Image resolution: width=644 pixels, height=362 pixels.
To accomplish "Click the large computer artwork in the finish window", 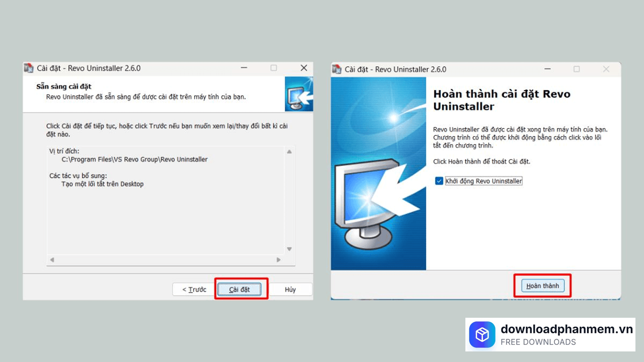I will coord(378,174).
